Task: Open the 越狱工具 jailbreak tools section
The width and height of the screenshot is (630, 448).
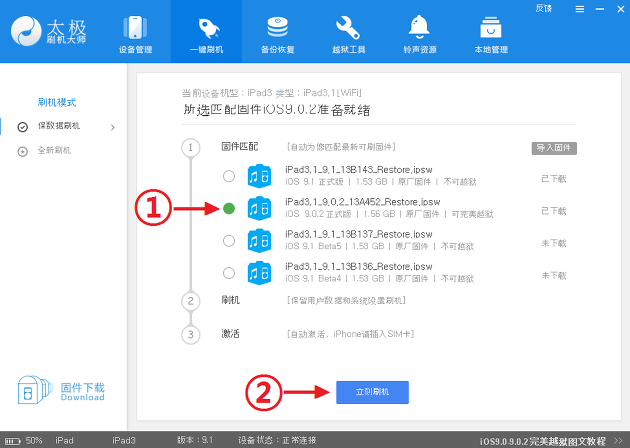Action: (x=348, y=34)
